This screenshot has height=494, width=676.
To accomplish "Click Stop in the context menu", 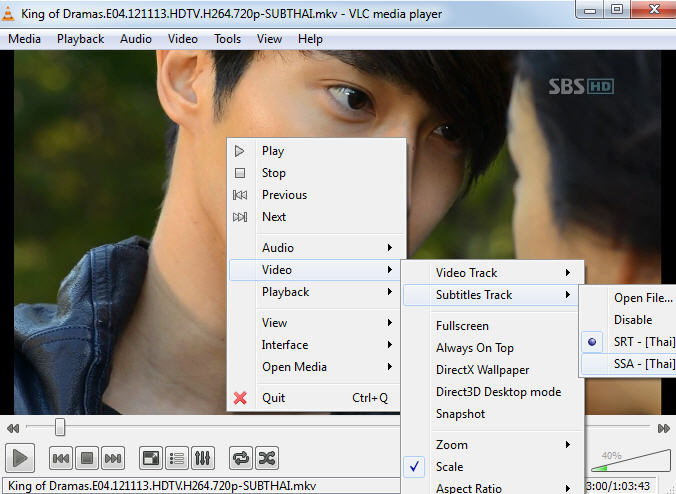I will 317,173.
